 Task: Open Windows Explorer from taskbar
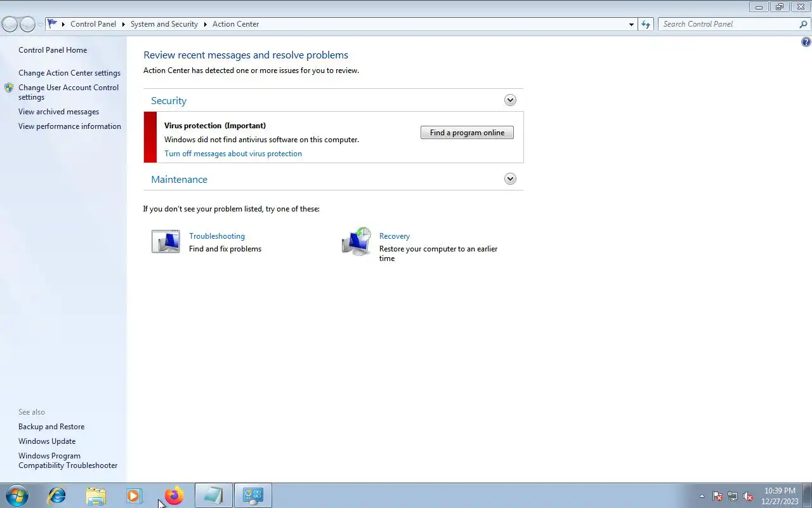[96, 495]
